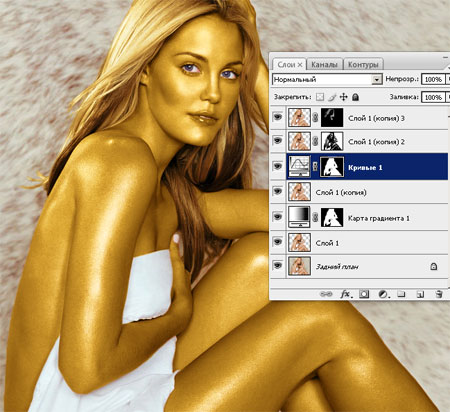The height and width of the screenshot is (412, 450).
Task: Click the padlock icon on Задний план layer
Action: [x=433, y=266]
